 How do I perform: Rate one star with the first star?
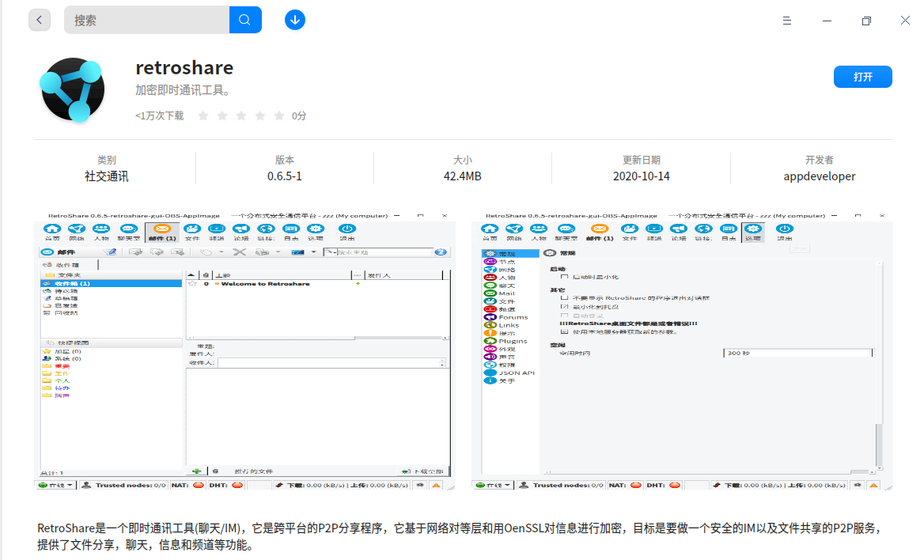point(203,115)
